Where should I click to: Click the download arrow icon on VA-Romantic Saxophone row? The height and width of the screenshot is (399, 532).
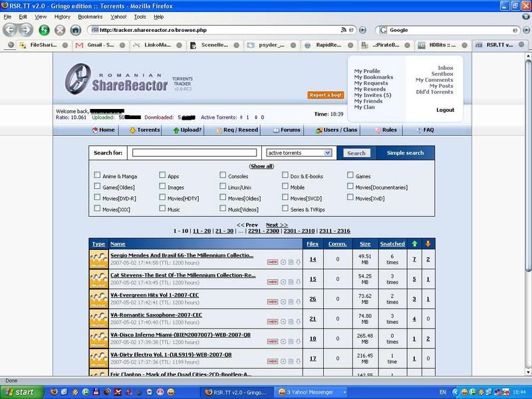click(x=298, y=322)
